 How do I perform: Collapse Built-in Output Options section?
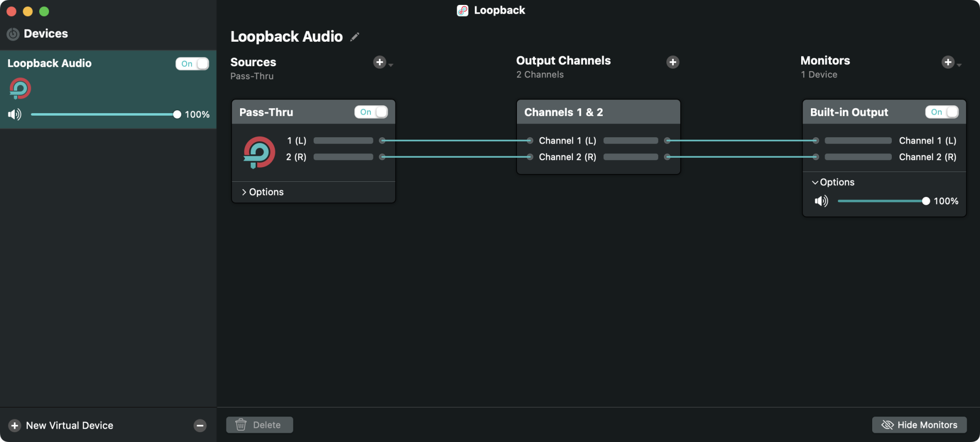pos(833,182)
